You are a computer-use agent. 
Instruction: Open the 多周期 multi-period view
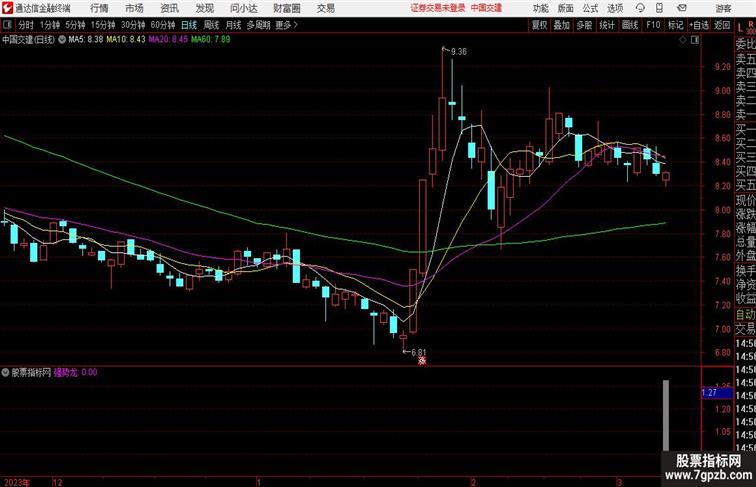point(258,25)
